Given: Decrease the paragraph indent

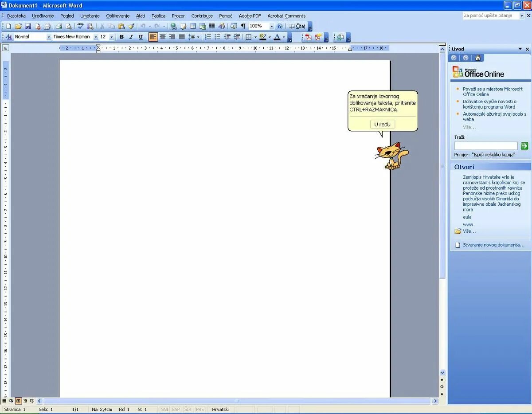Looking at the screenshot, I should [227, 37].
